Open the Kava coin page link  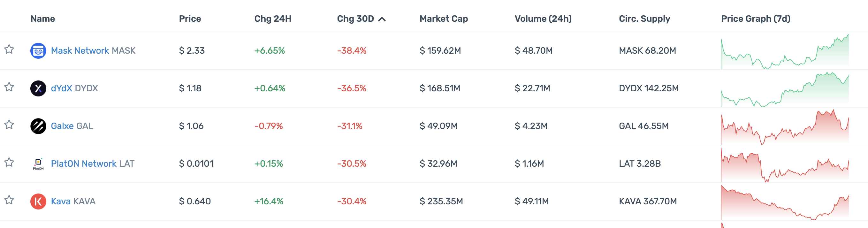point(61,201)
